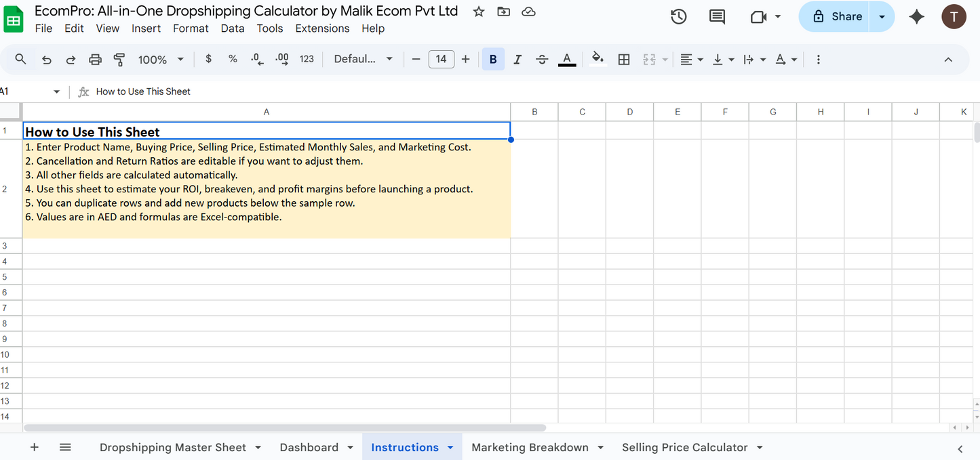The width and height of the screenshot is (980, 460).
Task: Switch to the Dashboard tab
Action: [x=309, y=447]
